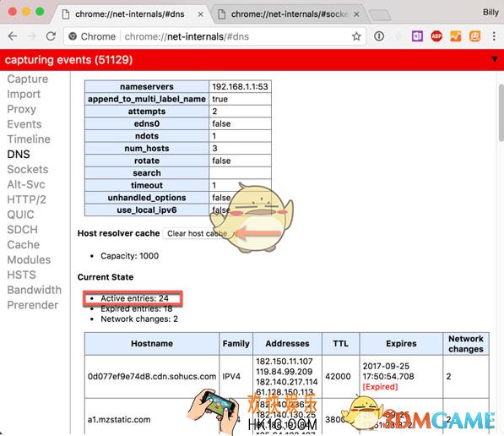504x436 pixels.
Task: Open a new tab with the new-tab button
Action: coord(380,15)
